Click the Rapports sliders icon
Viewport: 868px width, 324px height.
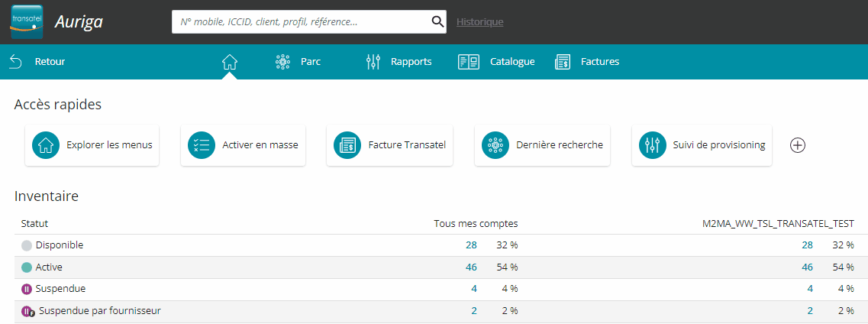click(373, 61)
